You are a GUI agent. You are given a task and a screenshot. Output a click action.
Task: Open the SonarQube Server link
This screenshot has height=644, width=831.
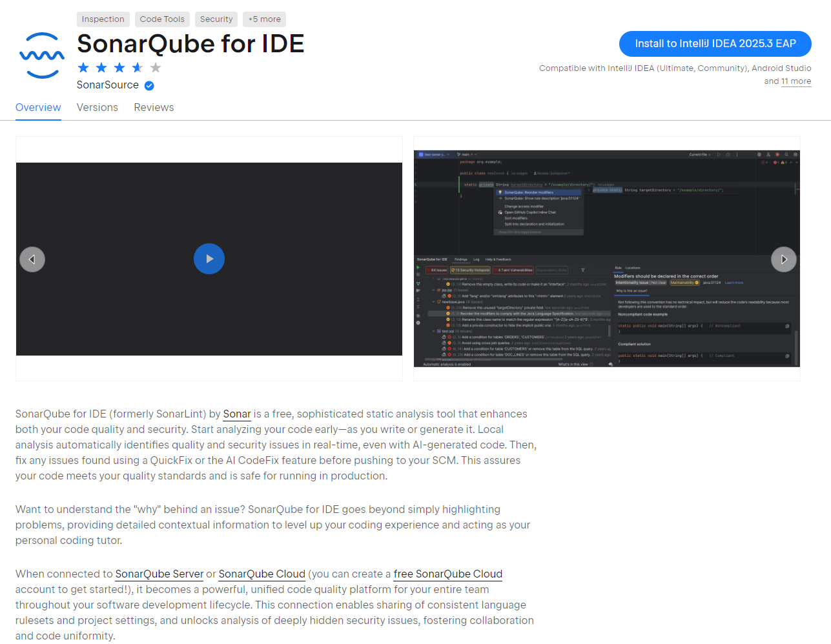point(159,574)
